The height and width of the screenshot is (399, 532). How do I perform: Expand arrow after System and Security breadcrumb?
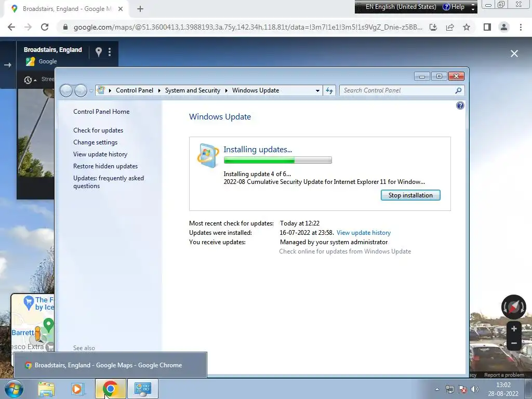click(227, 90)
